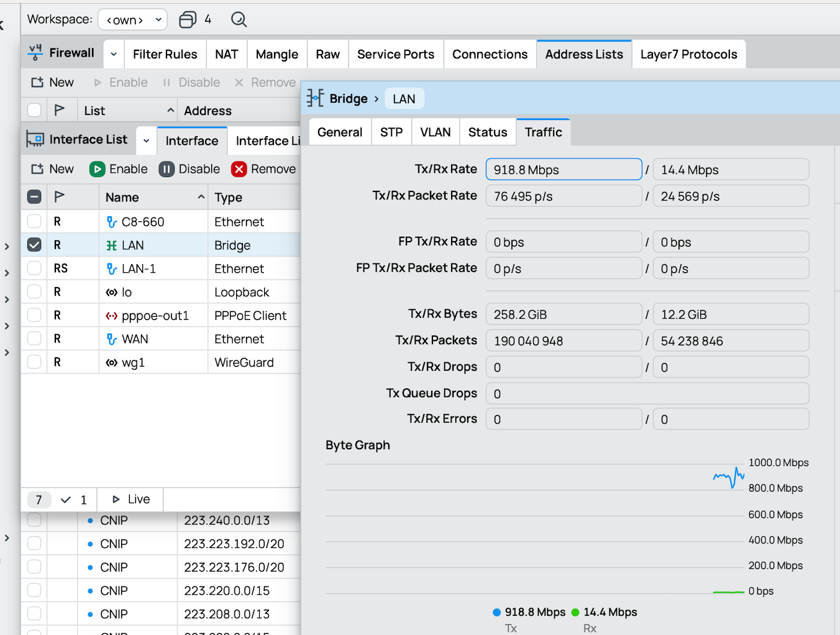Open the Bridge General tab

click(340, 132)
